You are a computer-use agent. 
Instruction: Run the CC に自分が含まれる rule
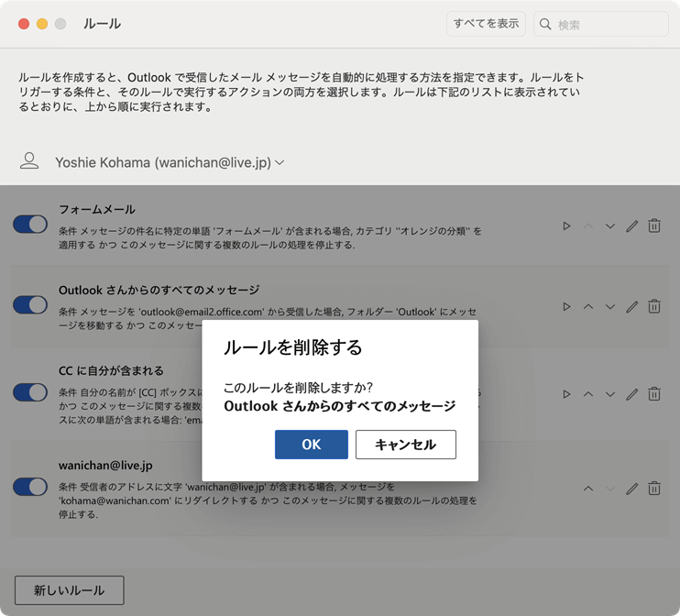pyautogui.click(x=566, y=394)
